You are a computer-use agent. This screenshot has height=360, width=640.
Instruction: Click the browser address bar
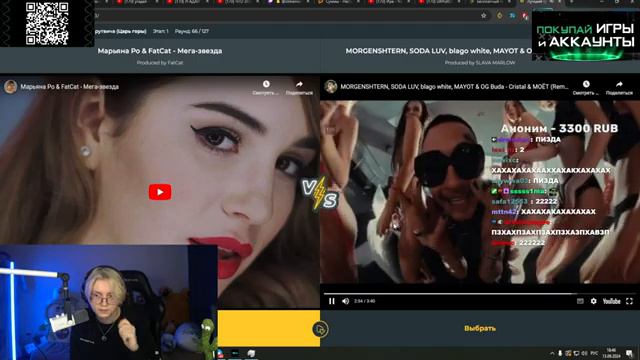pyautogui.click(x=286, y=16)
